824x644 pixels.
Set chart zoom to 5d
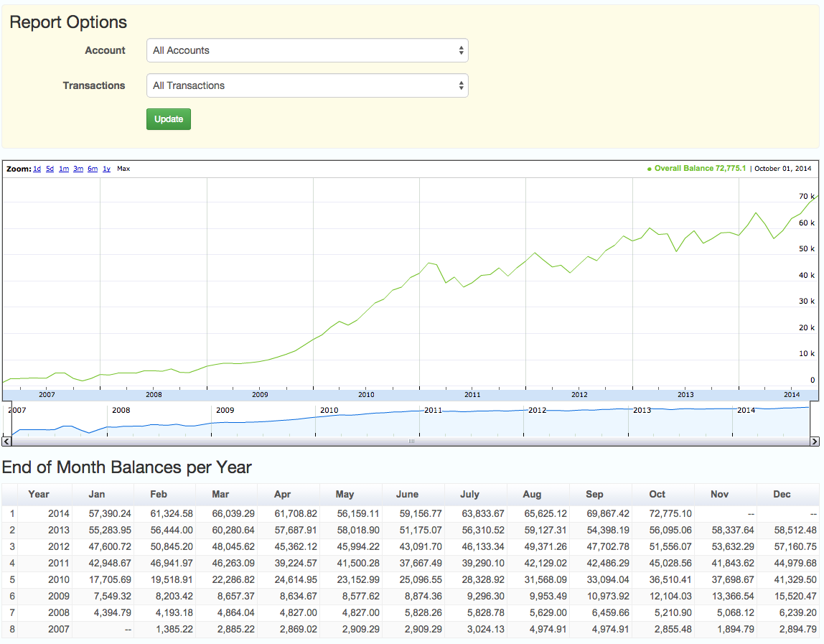point(50,169)
